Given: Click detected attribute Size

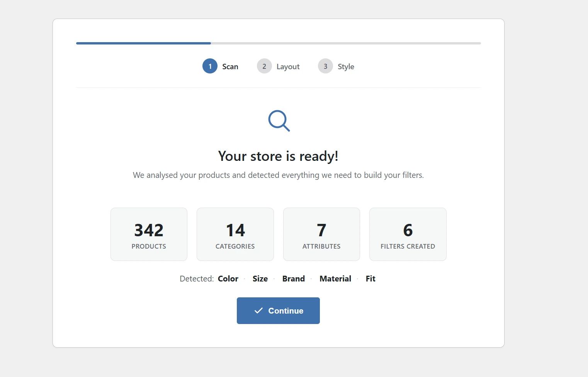Looking at the screenshot, I should pos(260,279).
